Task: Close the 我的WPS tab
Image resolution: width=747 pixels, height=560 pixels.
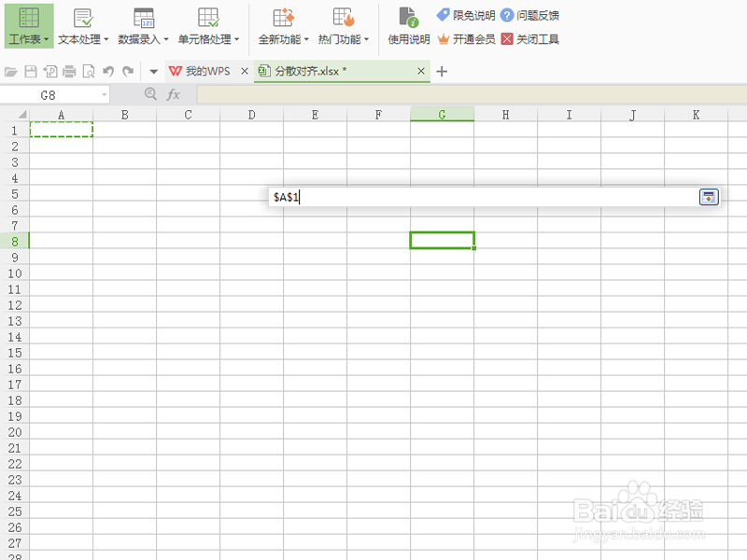Action: pyautogui.click(x=245, y=71)
